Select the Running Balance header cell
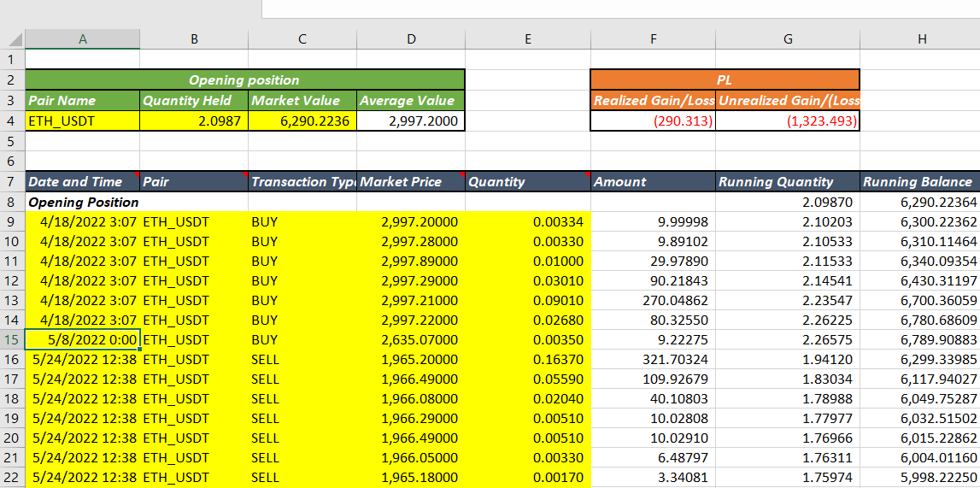 pos(920,182)
